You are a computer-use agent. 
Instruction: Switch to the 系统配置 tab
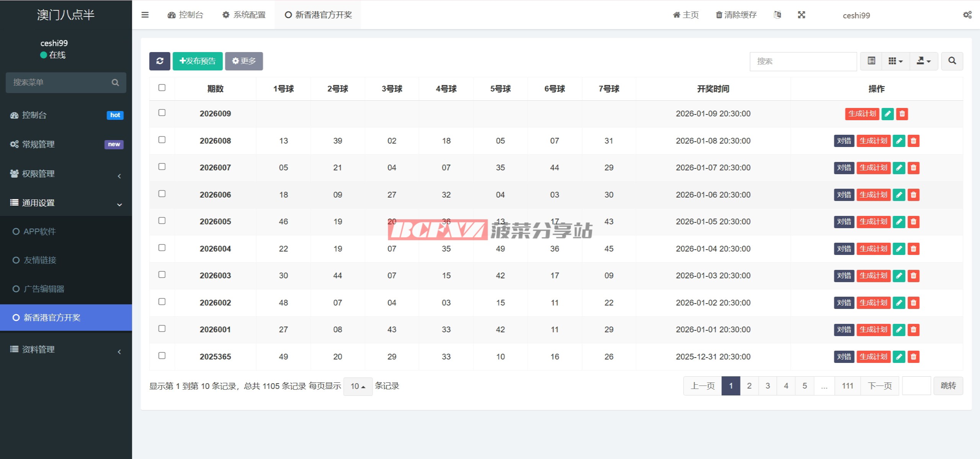[x=244, y=15]
